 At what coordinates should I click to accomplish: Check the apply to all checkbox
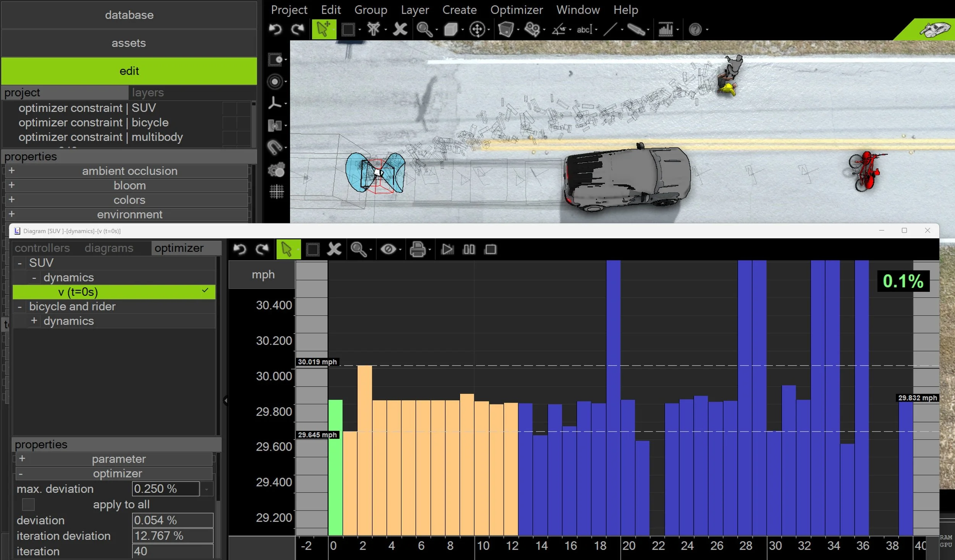point(28,505)
